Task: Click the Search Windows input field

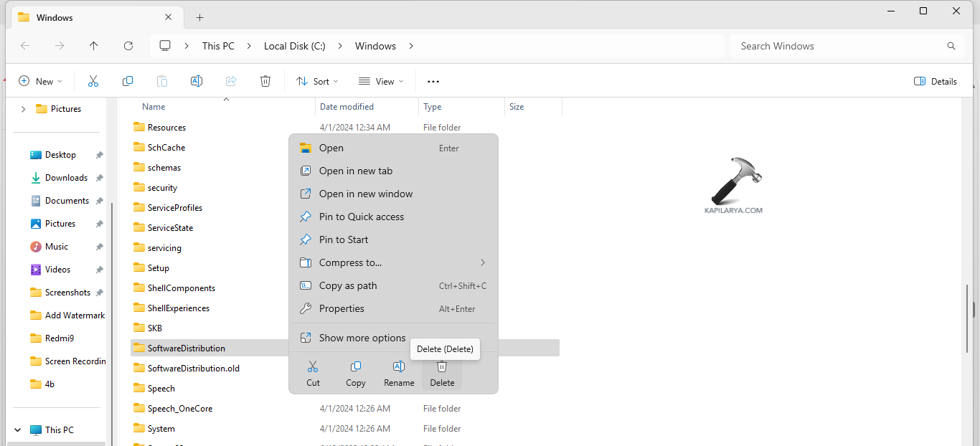Action: 839,46
